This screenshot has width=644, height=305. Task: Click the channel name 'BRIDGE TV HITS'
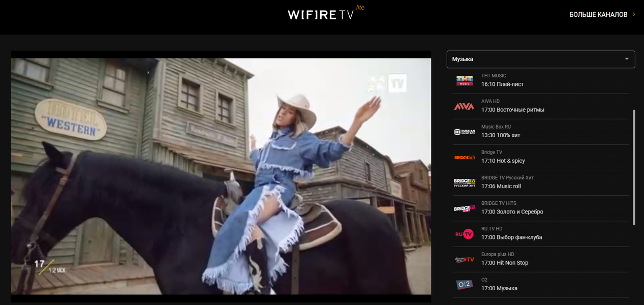(x=499, y=203)
